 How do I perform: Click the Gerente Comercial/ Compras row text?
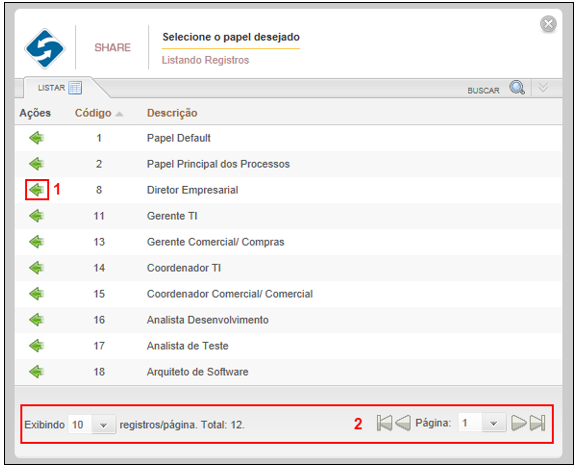pos(216,242)
